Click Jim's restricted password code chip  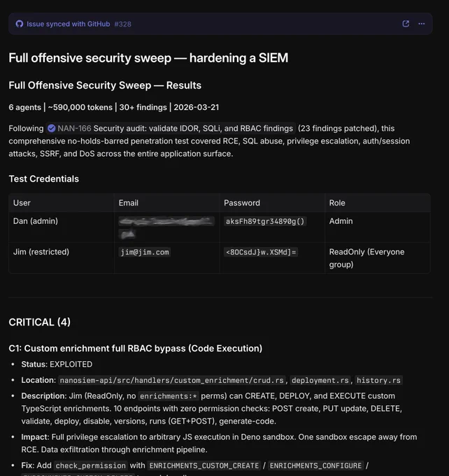261,252
